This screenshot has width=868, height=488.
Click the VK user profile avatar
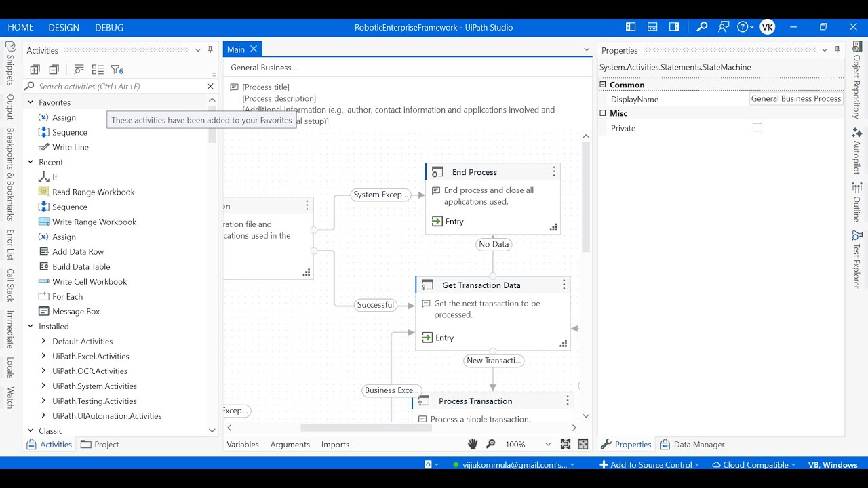(x=768, y=27)
